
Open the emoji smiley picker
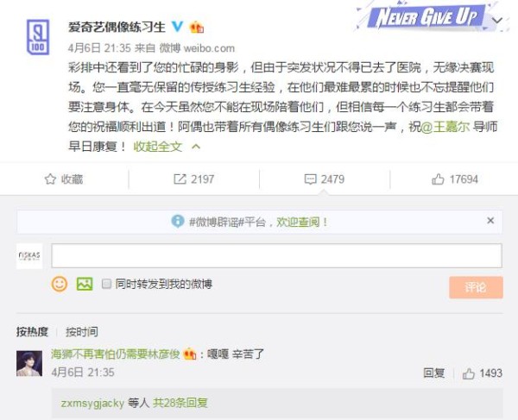[60, 284]
